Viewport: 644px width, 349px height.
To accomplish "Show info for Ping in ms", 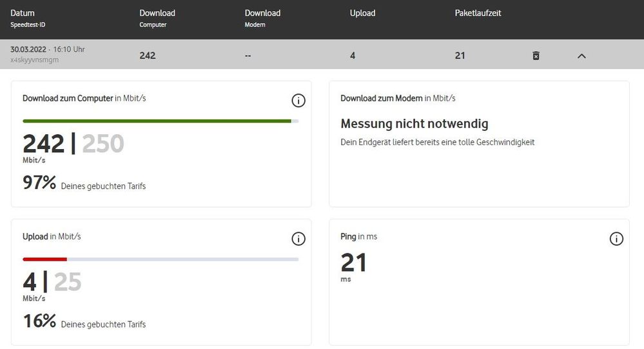I will point(616,239).
